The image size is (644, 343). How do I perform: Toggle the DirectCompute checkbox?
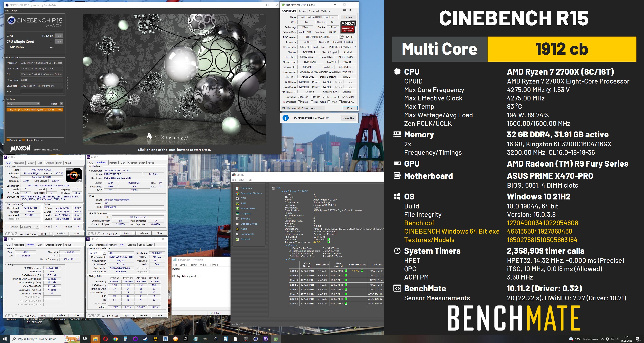[324, 97]
